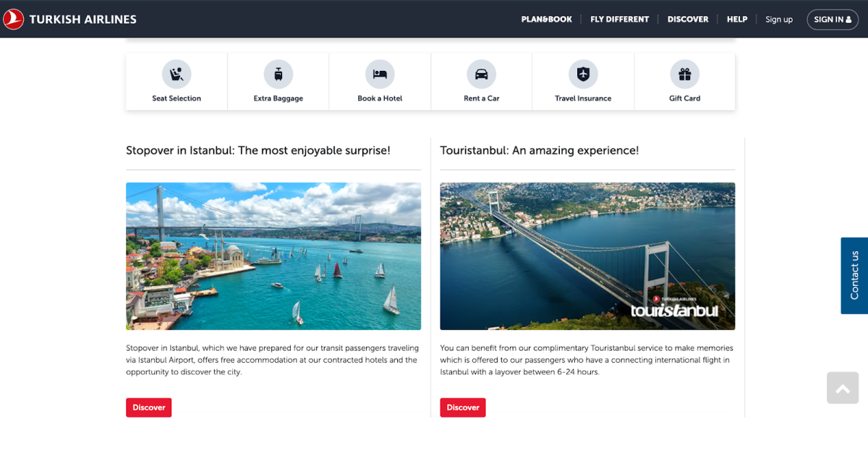Image resolution: width=868 pixels, height=456 pixels.
Task: Open the PLAN&BOOK menu
Action: 546,20
